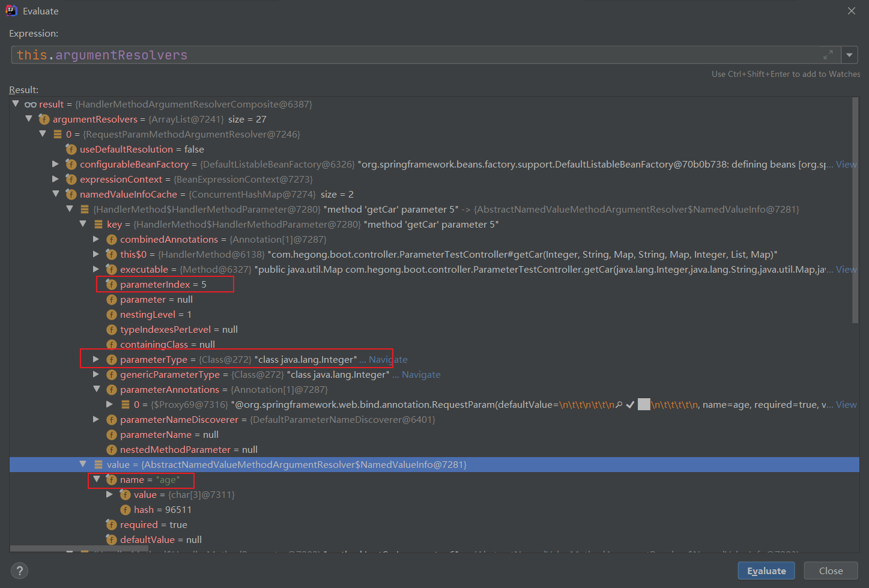The image size is (869, 588).
Task: Click the required = true field icon
Action: (111, 524)
